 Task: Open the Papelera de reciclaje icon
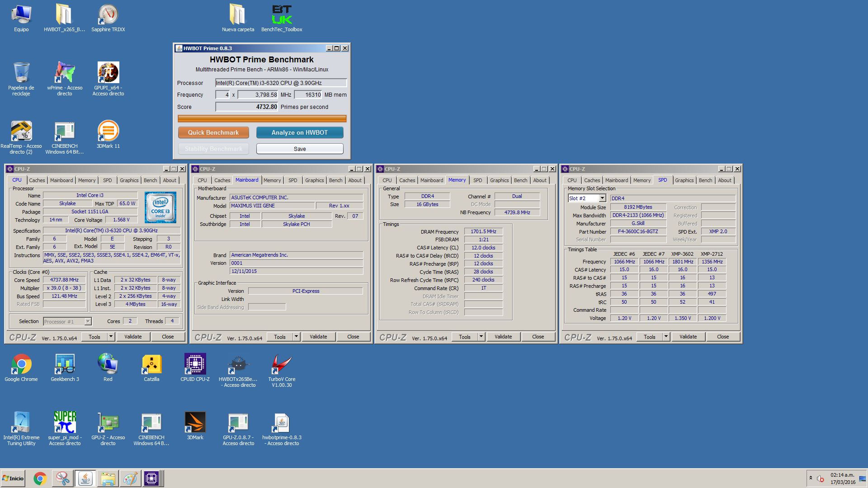(x=21, y=79)
